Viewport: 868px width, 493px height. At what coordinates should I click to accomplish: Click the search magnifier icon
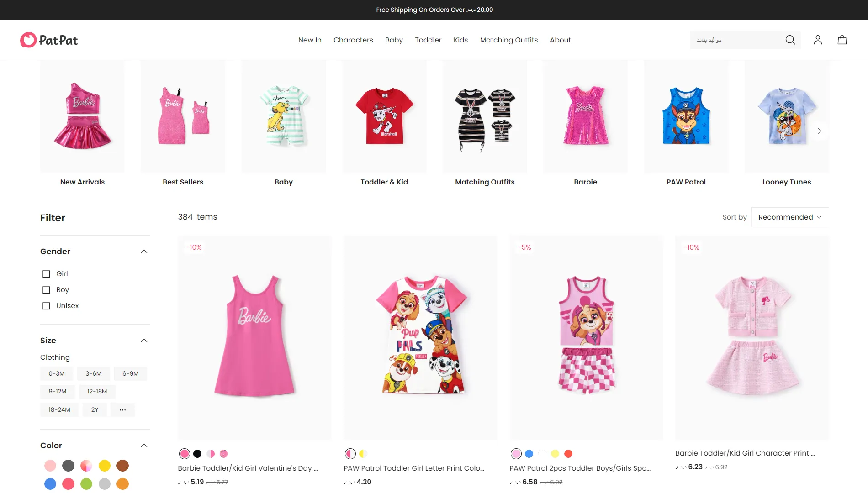(790, 40)
